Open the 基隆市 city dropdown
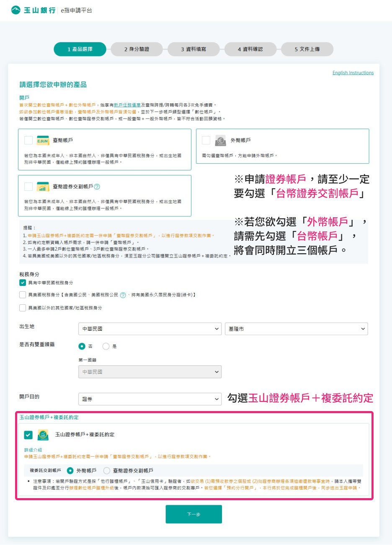Viewport: 392px width, 545px height. (x=296, y=329)
